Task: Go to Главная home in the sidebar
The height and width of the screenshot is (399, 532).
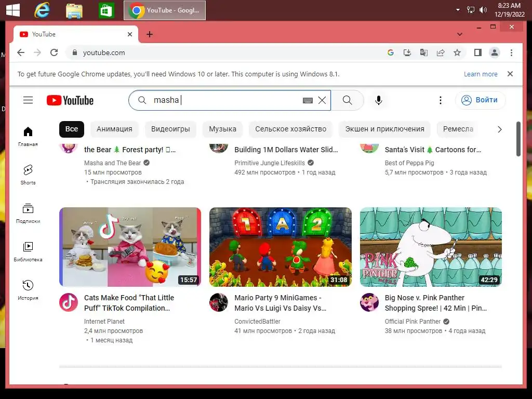Action: [x=28, y=137]
